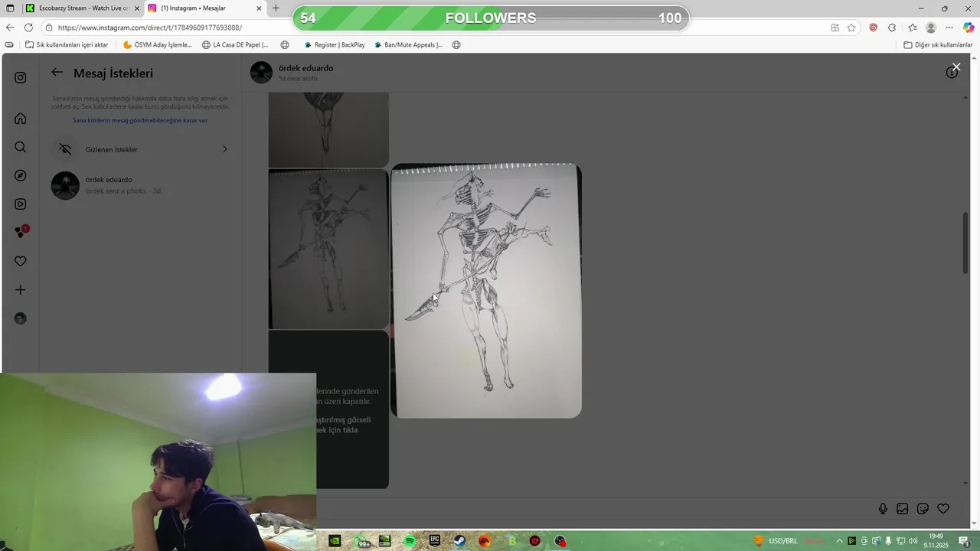Image resolution: width=980 pixels, height=551 pixels.
Task: Open Notifications heart icon in the sidebar
Action: (x=21, y=262)
